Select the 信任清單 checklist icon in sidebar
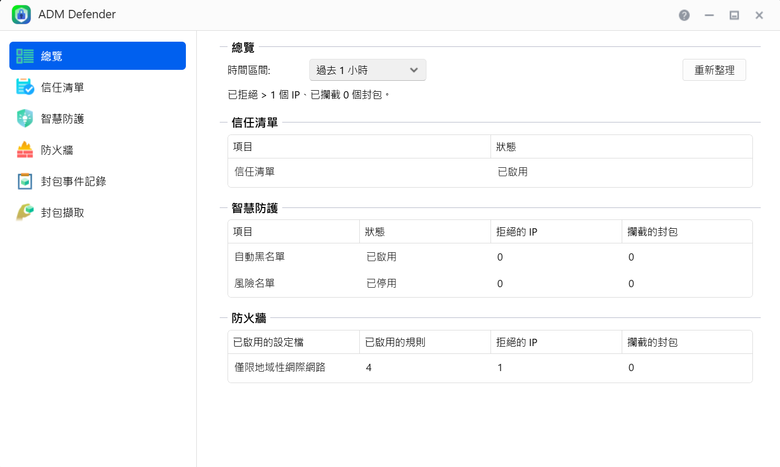 point(25,87)
